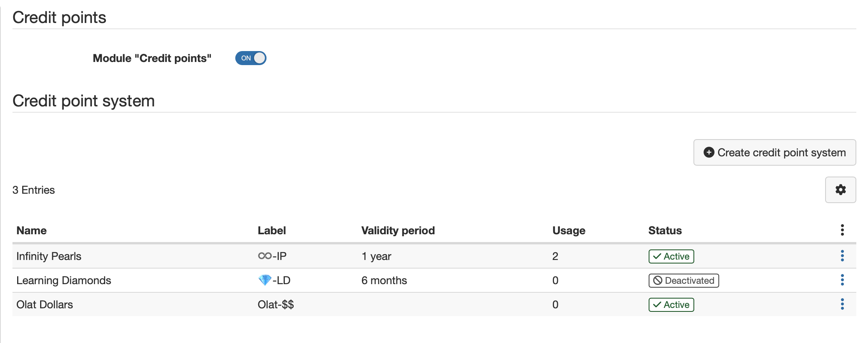Click the plus icon on Create credit point system
The image size is (868, 343).
pyautogui.click(x=709, y=152)
